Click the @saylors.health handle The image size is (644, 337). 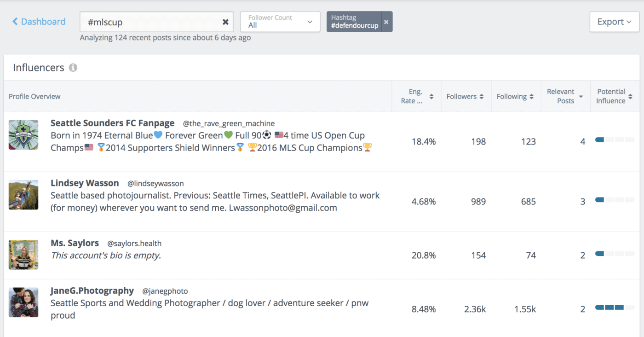pyautogui.click(x=134, y=243)
